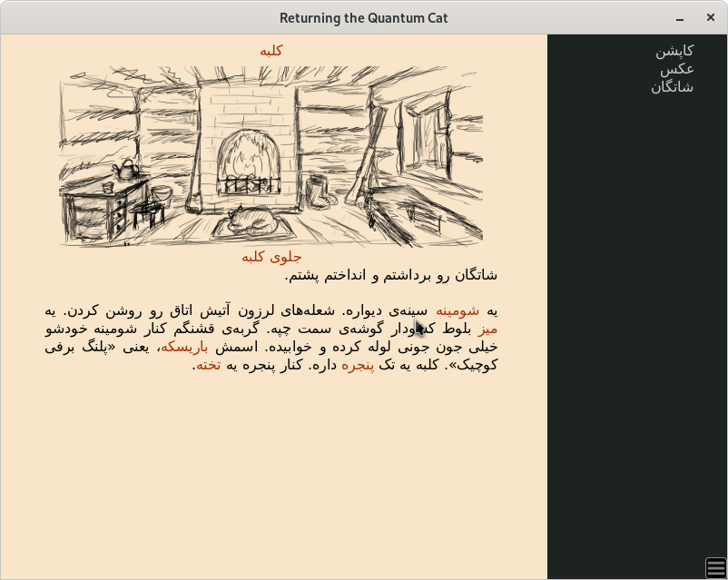Click the kettle on the drawn table
The width and height of the screenshot is (728, 580).
(125, 169)
